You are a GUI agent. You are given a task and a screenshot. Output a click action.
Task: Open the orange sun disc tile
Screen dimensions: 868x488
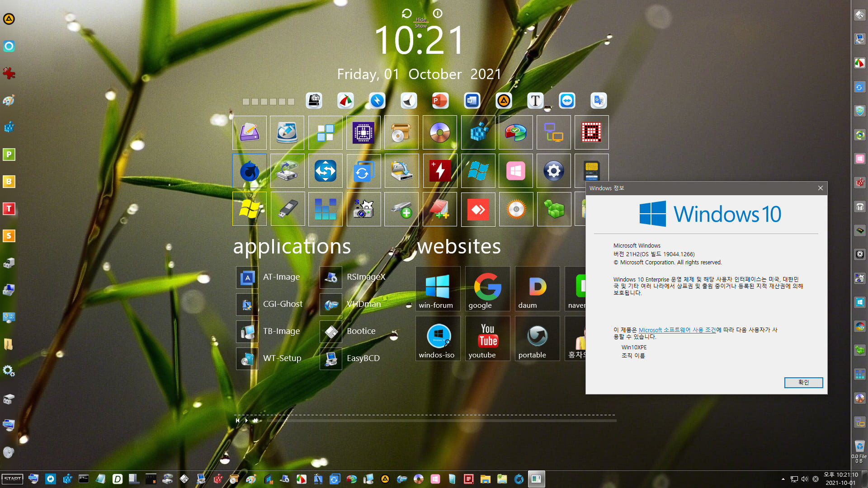pos(516,209)
